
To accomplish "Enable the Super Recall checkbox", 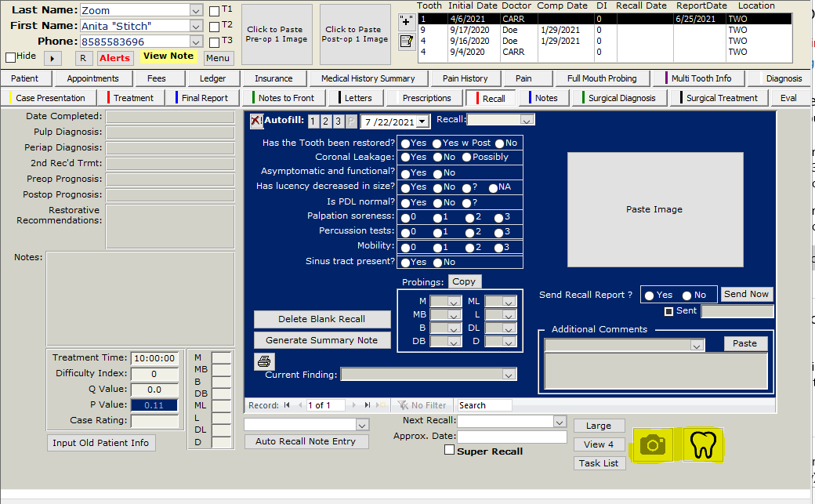I will tap(449, 450).
